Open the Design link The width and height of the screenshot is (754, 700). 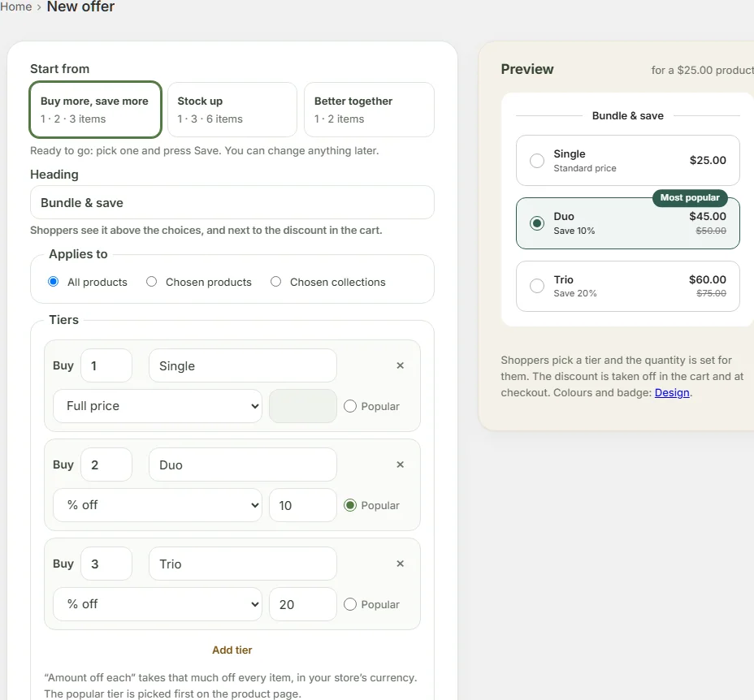click(x=672, y=393)
